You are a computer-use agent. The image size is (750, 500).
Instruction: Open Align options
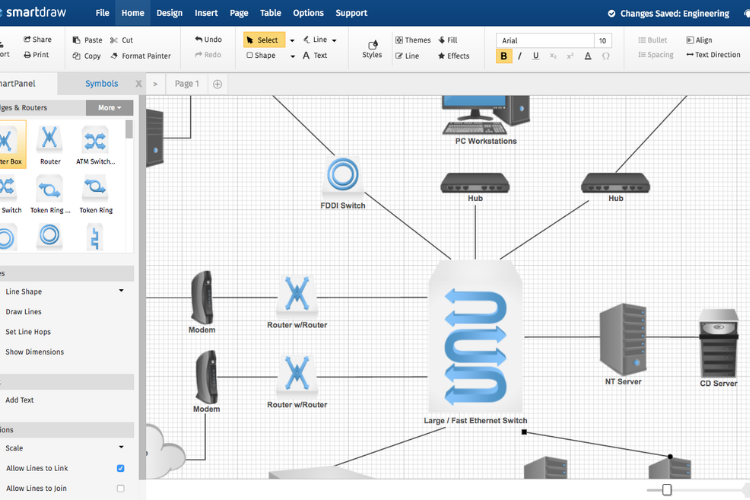[699, 40]
